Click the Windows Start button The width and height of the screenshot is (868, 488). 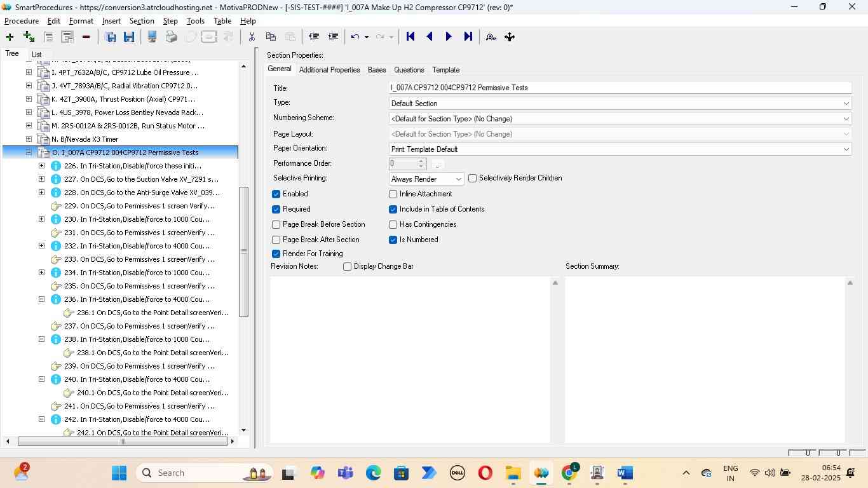point(119,473)
